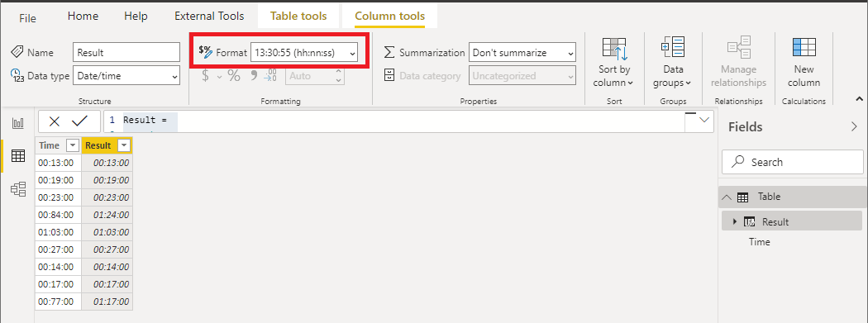Select the 00:13:00 Time cell
Viewport: 868px width, 323px height.
click(x=58, y=163)
